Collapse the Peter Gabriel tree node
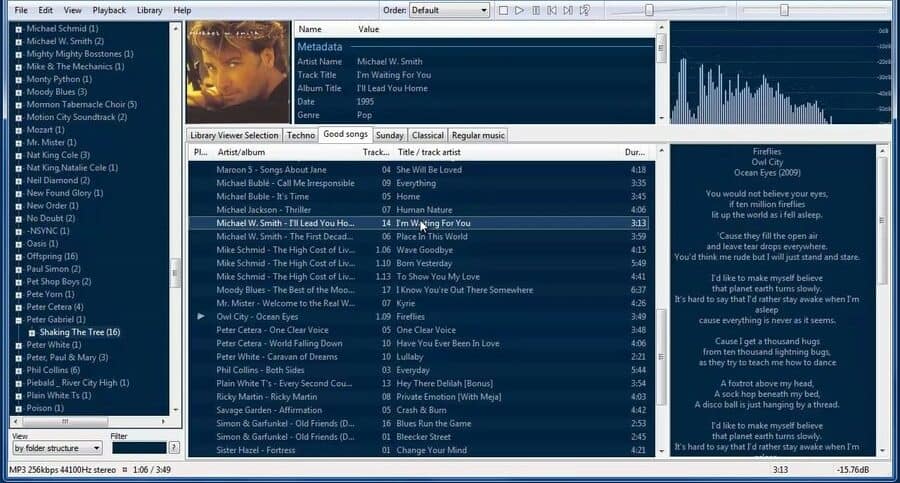The image size is (900, 483). 18,320
